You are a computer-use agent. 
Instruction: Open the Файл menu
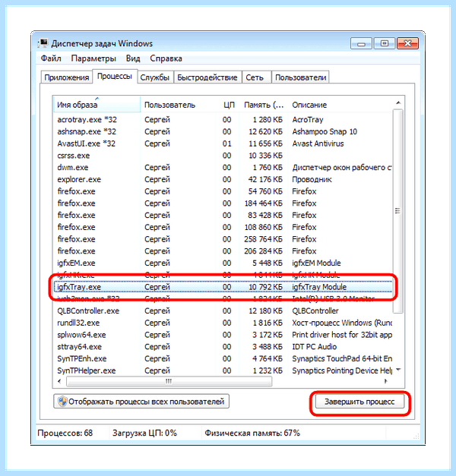coord(51,58)
